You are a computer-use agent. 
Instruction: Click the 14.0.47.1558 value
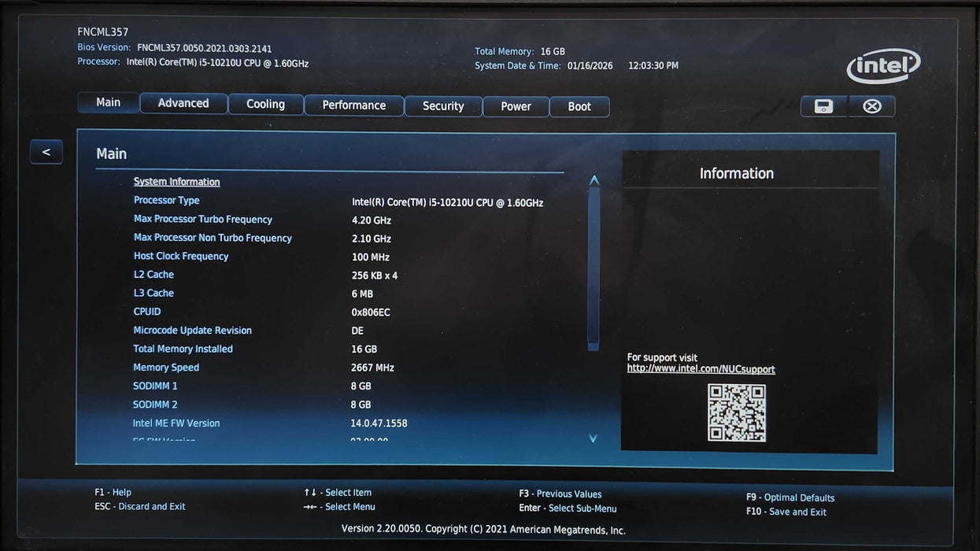click(379, 423)
